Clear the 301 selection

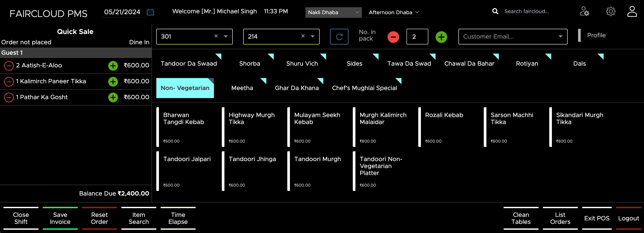click(216, 36)
